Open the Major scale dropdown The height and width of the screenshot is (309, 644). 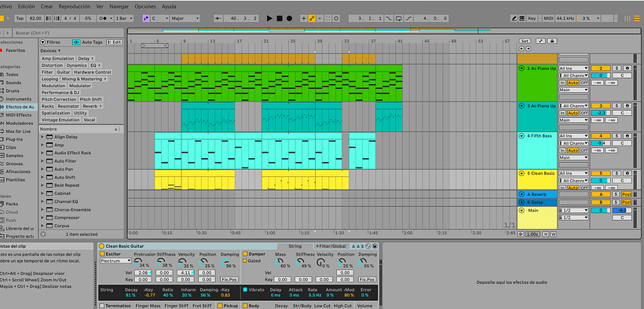coord(185,19)
